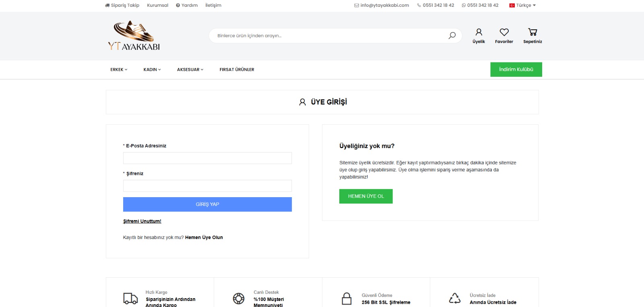Open the Sepetiniz shopping cart icon
Viewport: 644px width, 307px height.
click(x=533, y=32)
